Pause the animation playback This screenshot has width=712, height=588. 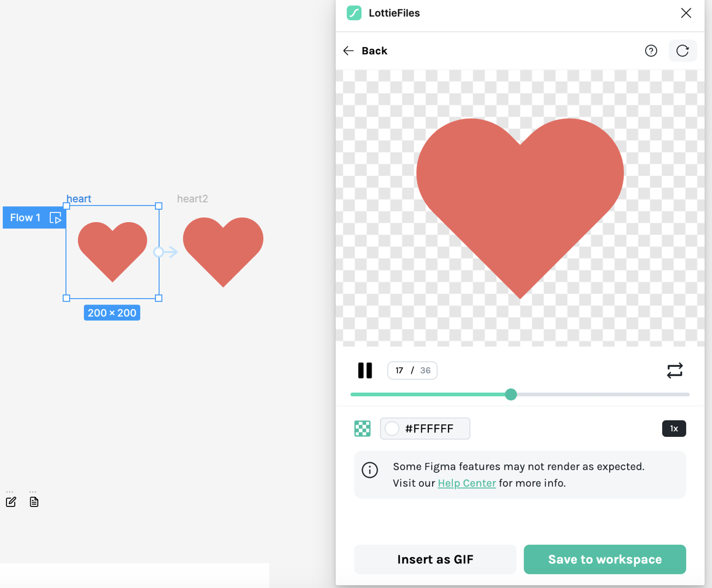365,371
